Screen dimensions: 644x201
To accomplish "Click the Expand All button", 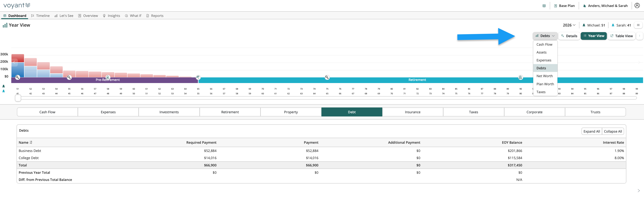I will coord(591,131).
